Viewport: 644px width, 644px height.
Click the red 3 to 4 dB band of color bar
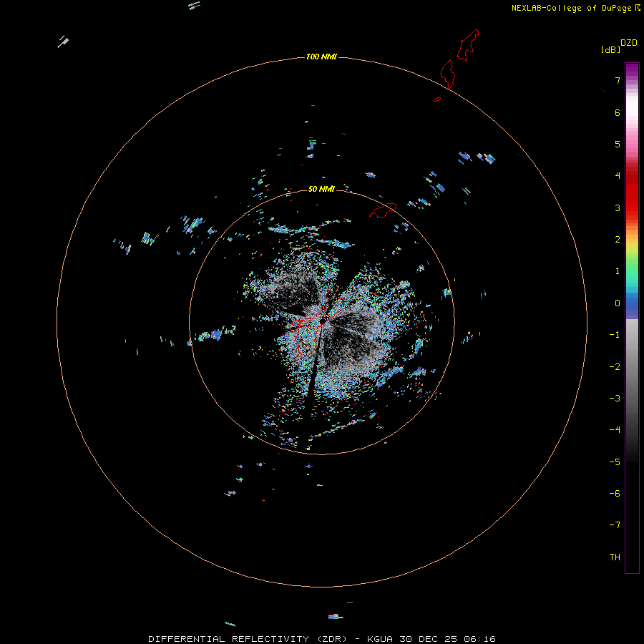pos(632,191)
